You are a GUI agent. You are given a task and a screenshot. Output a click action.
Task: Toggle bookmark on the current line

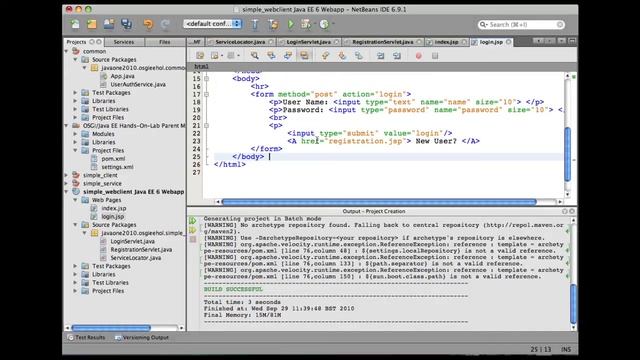[x=358, y=56]
